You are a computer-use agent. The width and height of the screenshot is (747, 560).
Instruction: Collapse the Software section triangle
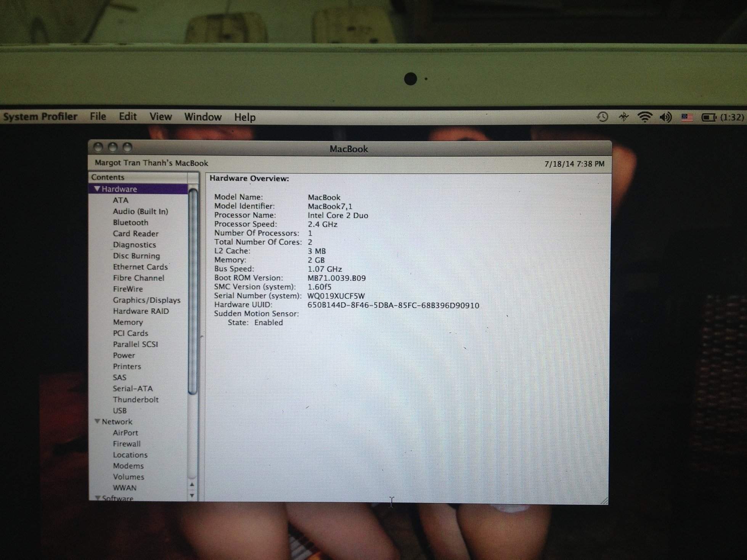tap(97, 497)
